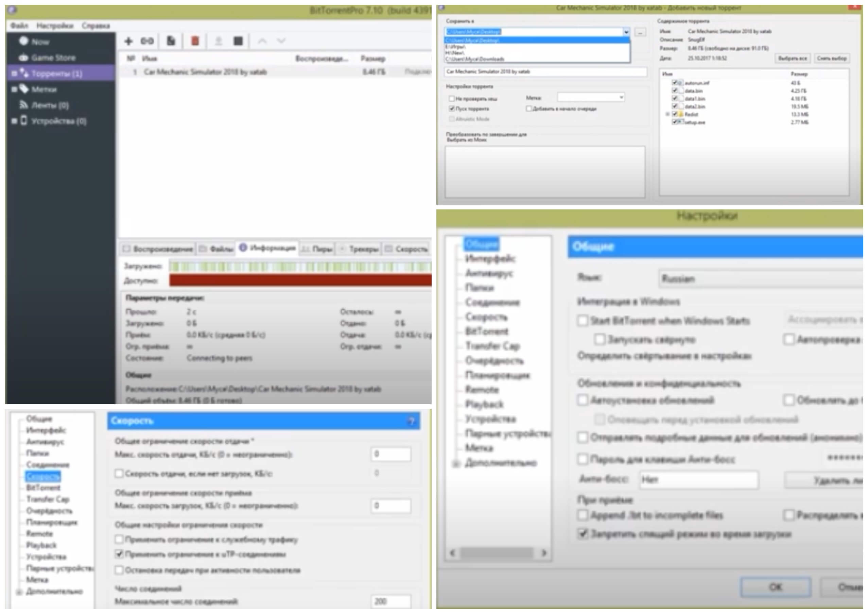Click the horizontal scrollbar under the settings tree

[498, 553]
